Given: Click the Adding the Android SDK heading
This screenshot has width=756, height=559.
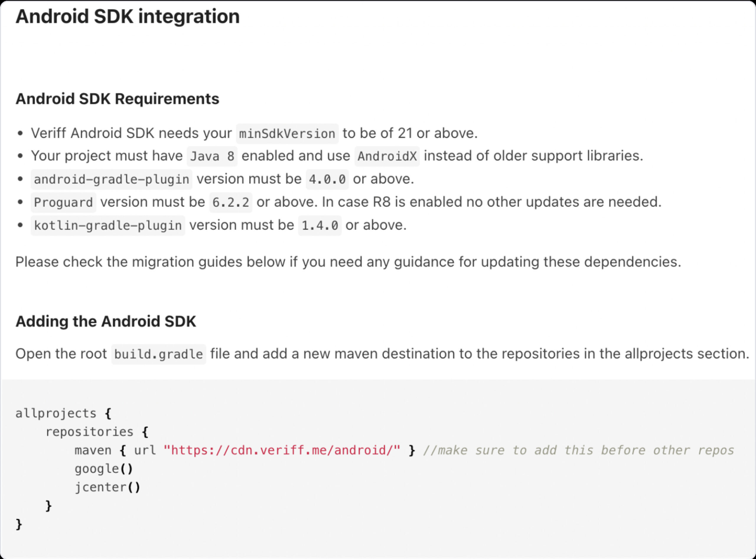Looking at the screenshot, I should pyautogui.click(x=105, y=321).
